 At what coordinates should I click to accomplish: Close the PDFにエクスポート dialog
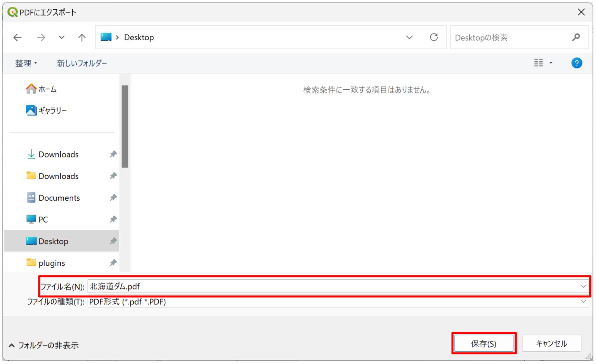click(x=581, y=12)
